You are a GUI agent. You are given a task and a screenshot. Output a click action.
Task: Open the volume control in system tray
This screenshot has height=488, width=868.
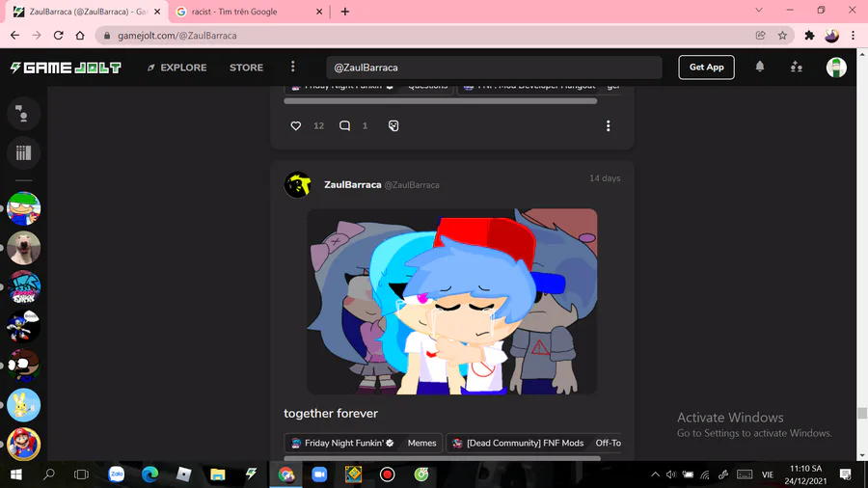(671, 474)
